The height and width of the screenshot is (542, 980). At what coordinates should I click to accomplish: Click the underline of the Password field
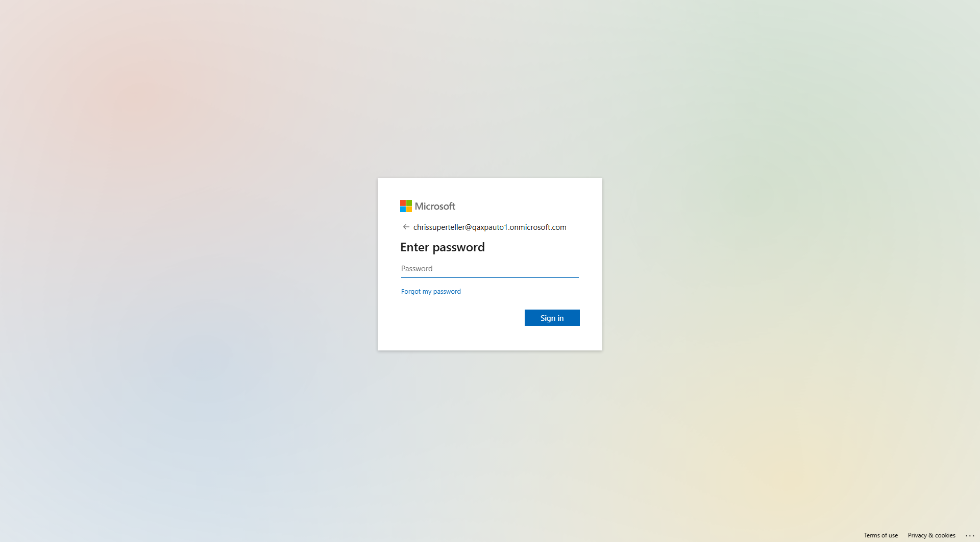(x=489, y=277)
